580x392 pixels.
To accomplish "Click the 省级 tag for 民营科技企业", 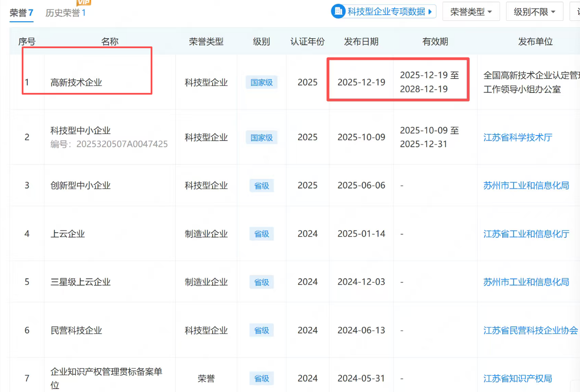I will (261, 331).
